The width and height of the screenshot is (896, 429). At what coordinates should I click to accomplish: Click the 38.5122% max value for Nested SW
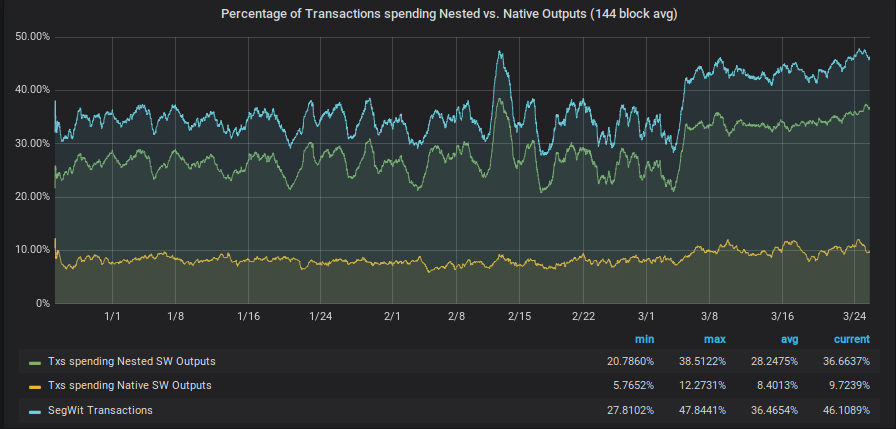pyautogui.click(x=702, y=362)
